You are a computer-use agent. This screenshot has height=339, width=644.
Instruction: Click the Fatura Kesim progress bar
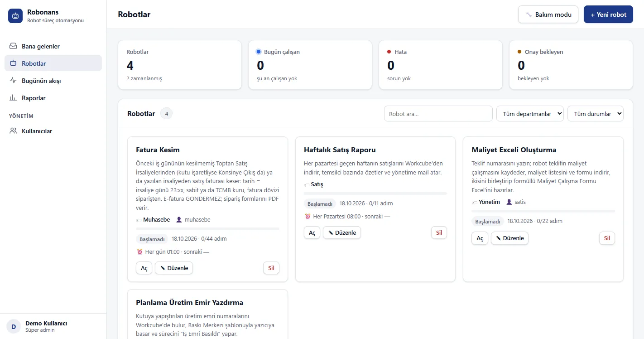click(207, 229)
